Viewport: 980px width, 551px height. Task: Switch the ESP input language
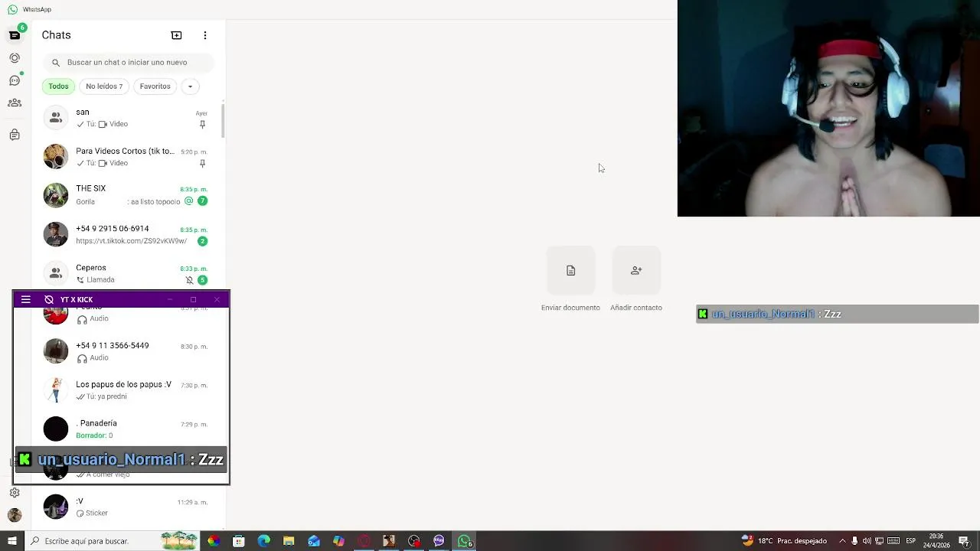point(911,541)
